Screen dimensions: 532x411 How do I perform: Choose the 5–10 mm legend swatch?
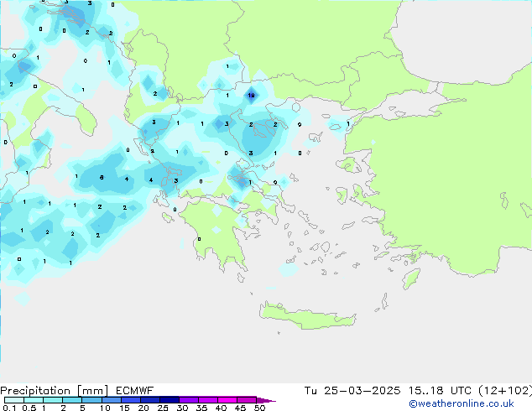pos(91,400)
